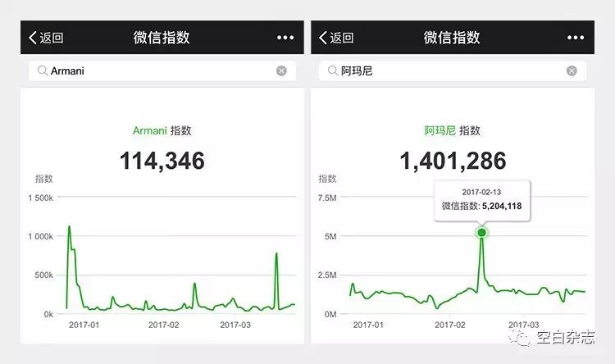Click 2017-01 date label on Armani chart
615x364 pixels.
click(84, 325)
